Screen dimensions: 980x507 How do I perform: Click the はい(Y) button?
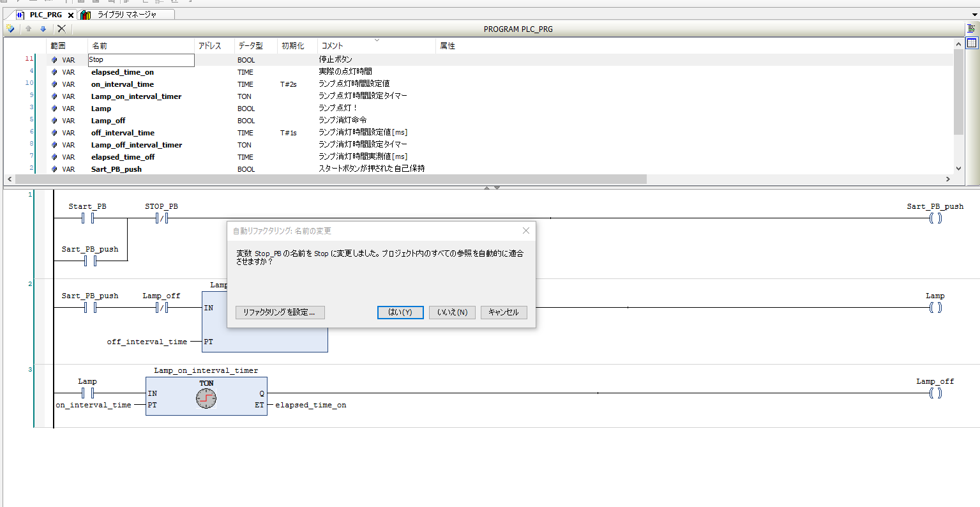pos(400,312)
